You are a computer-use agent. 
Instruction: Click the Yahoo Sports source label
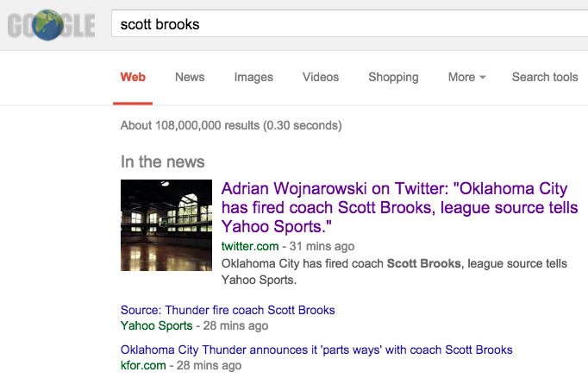pyautogui.click(x=156, y=325)
